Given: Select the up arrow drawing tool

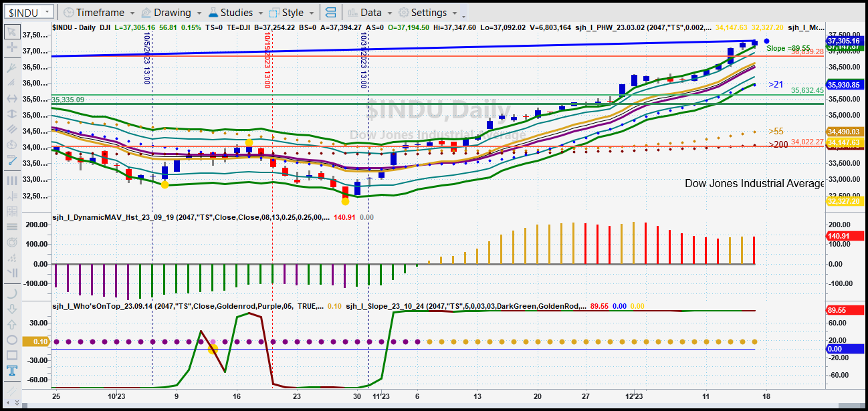Looking at the screenshot, I should 11,323.
